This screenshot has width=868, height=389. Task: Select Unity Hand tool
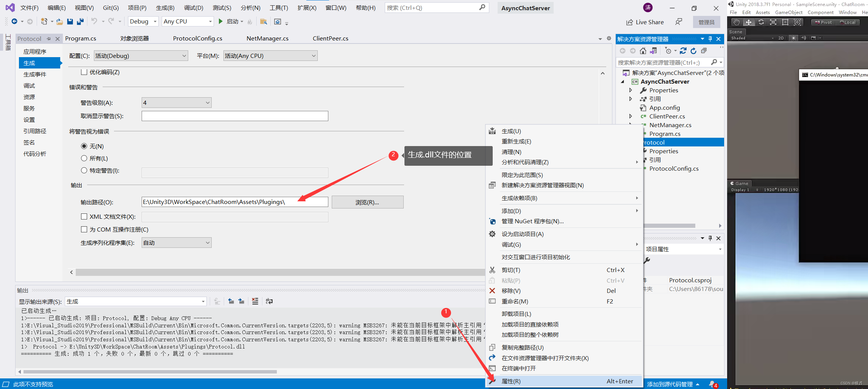pyautogui.click(x=736, y=22)
